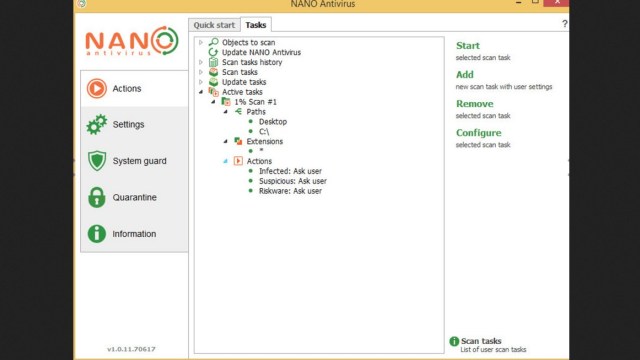Maximize the NANO Antivirus window
640x360 pixels.
535,2
